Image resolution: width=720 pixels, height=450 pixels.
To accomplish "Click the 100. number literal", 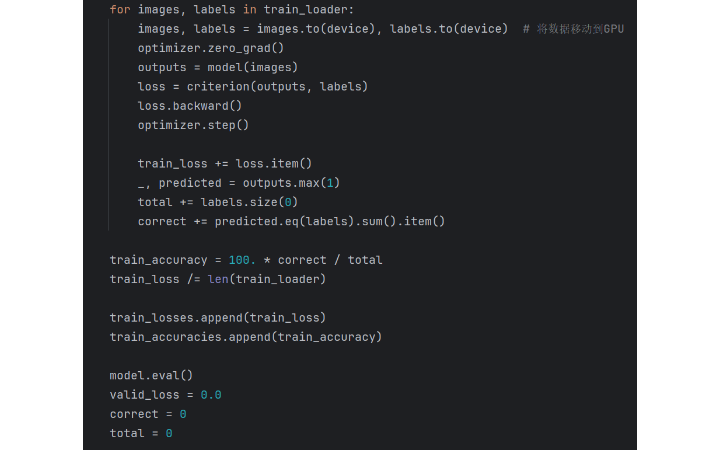I will pyautogui.click(x=242, y=260).
